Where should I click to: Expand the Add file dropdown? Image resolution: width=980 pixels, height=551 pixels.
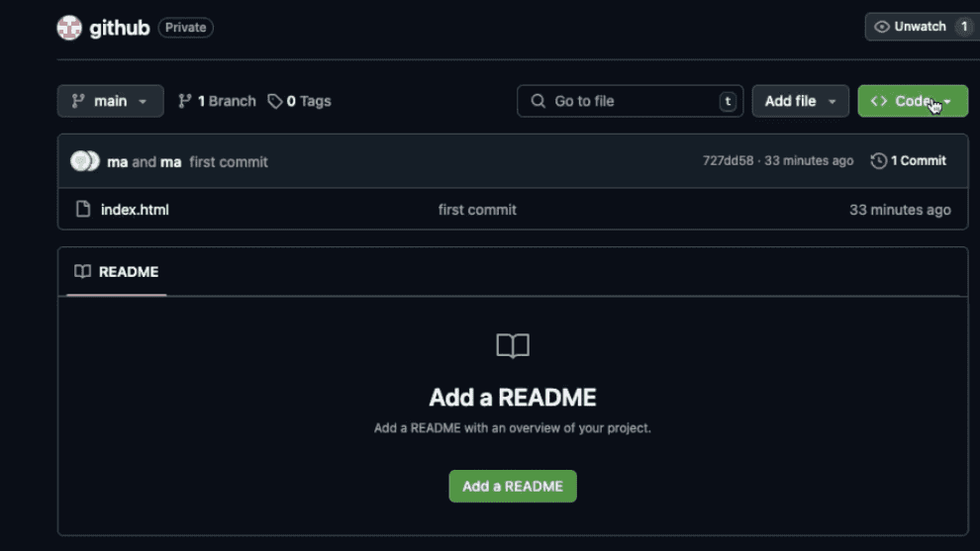[x=800, y=101]
